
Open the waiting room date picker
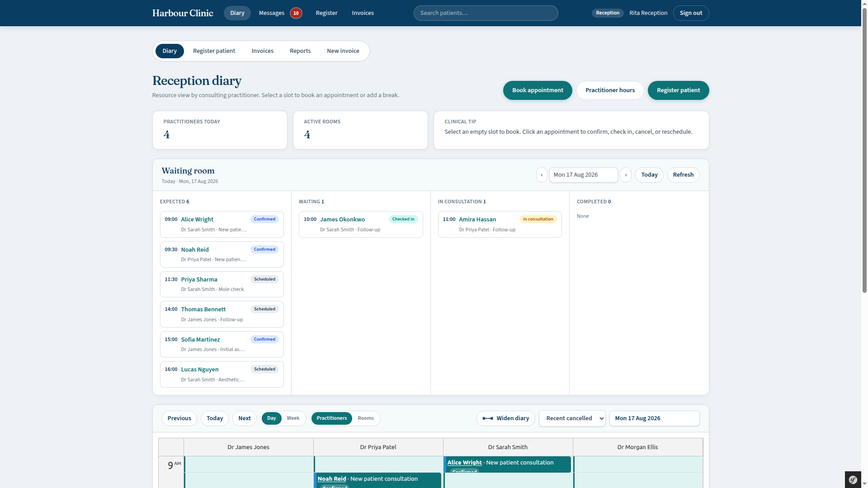tap(583, 175)
